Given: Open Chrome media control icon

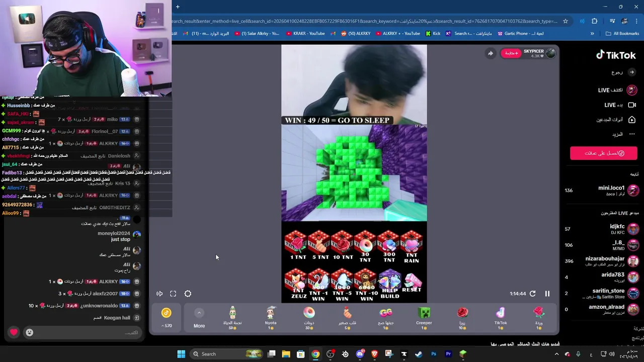Looking at the screenshot, I should 612,21.
